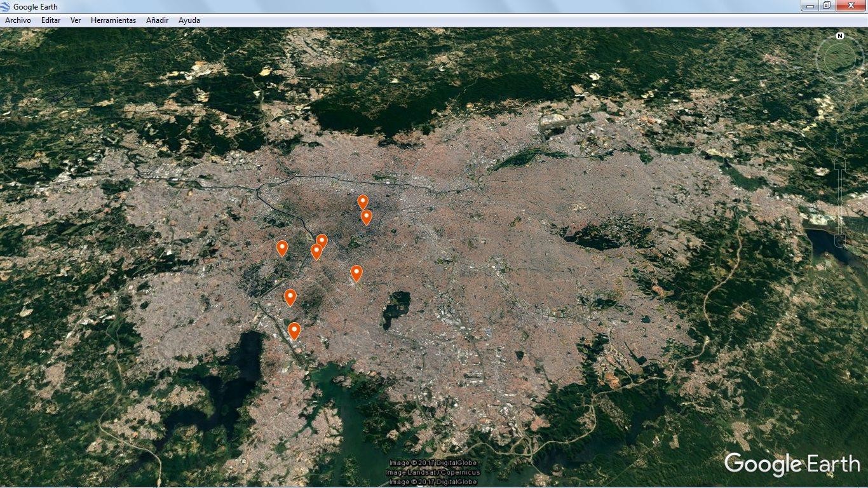Viewport: 868px width, 488px height.
Task: Select the southernmost orange placemark pin
Action: (x=294, y=331)
